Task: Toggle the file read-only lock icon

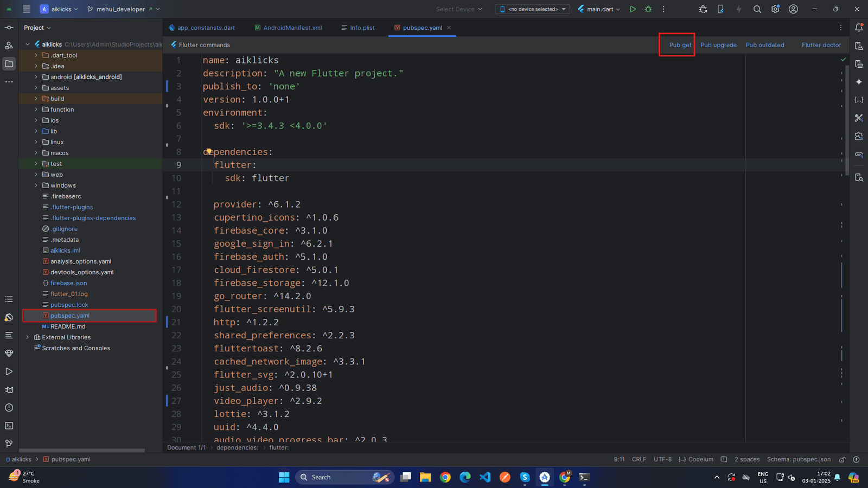Action: tap(842, 459)
